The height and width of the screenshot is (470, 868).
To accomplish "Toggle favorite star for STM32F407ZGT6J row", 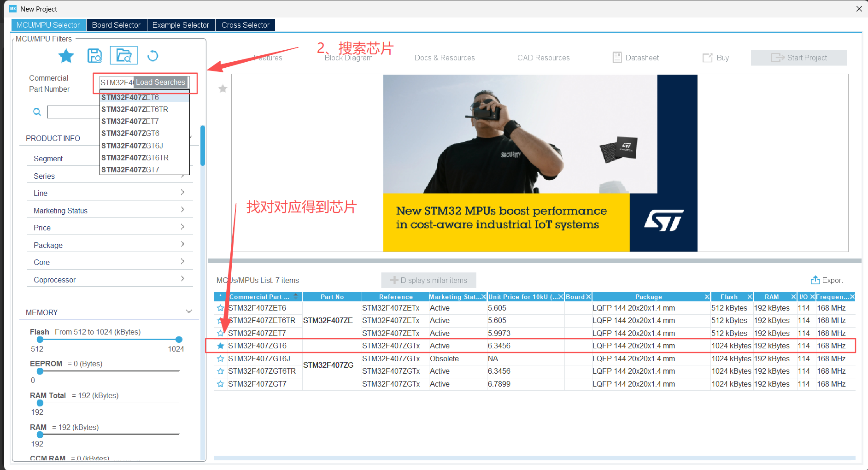I will [x=221, y=358].
